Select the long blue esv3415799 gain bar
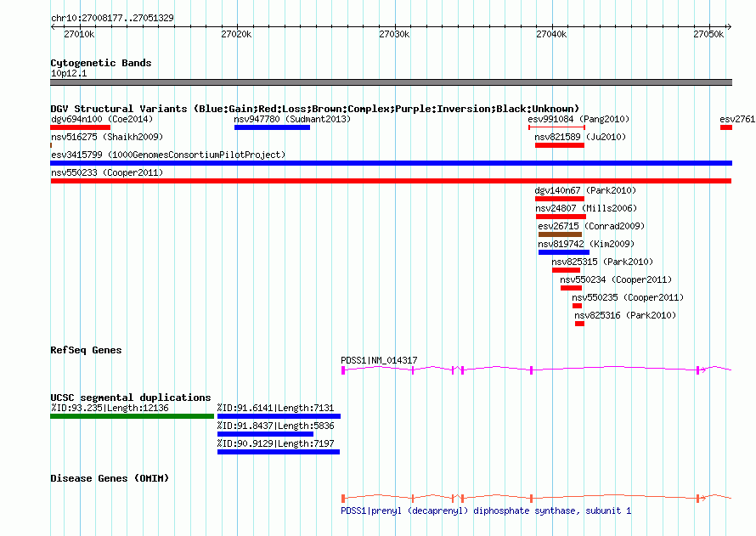Image resolution: width=756 pixels, height=536 pixels. [391, 163]
